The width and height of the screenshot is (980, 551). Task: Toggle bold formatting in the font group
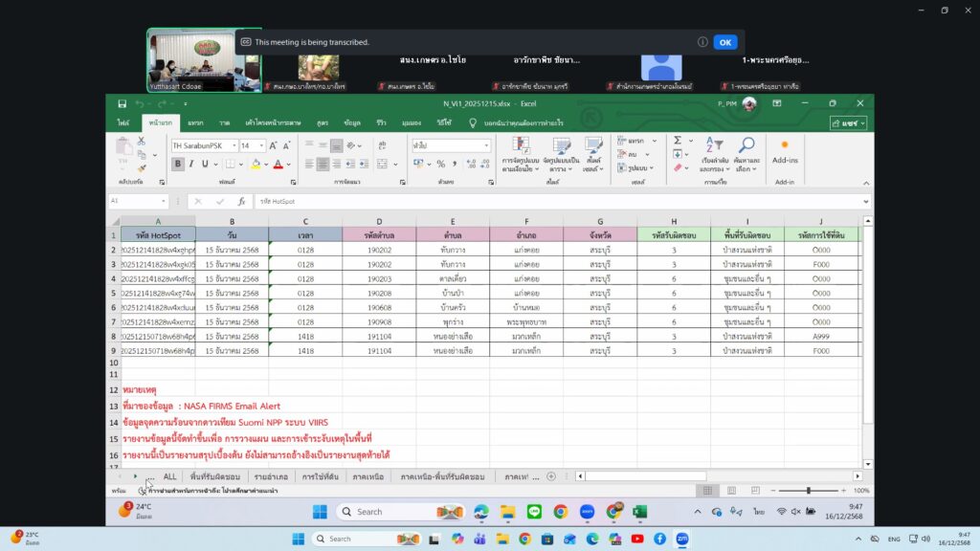point(178,164)
